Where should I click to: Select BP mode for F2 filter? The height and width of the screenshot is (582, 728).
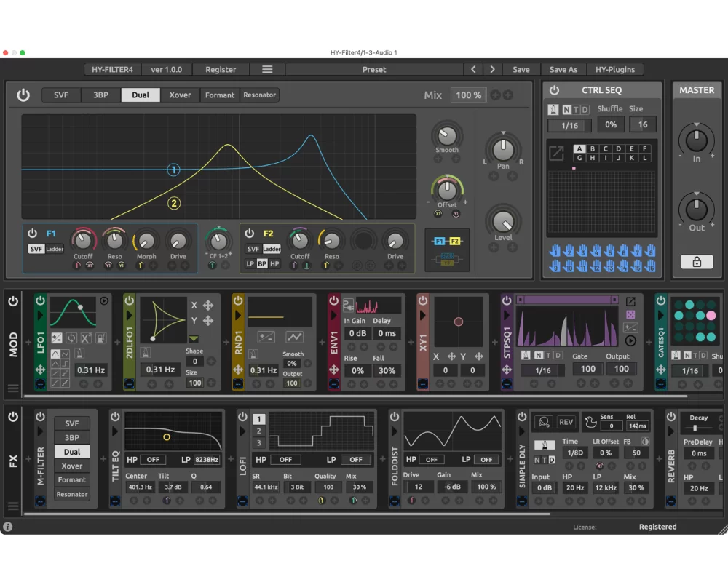point(262,263)
